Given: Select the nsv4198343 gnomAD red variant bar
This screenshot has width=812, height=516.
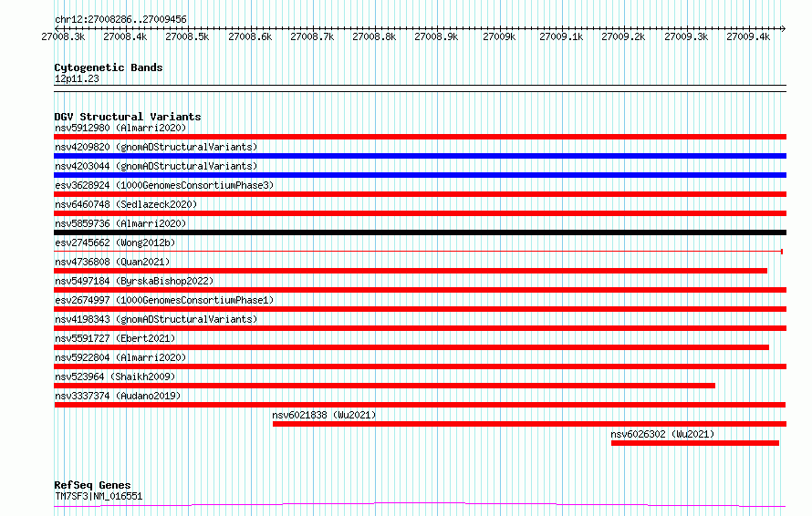Looking at the screenshot, I should click(x=420, y=328).
